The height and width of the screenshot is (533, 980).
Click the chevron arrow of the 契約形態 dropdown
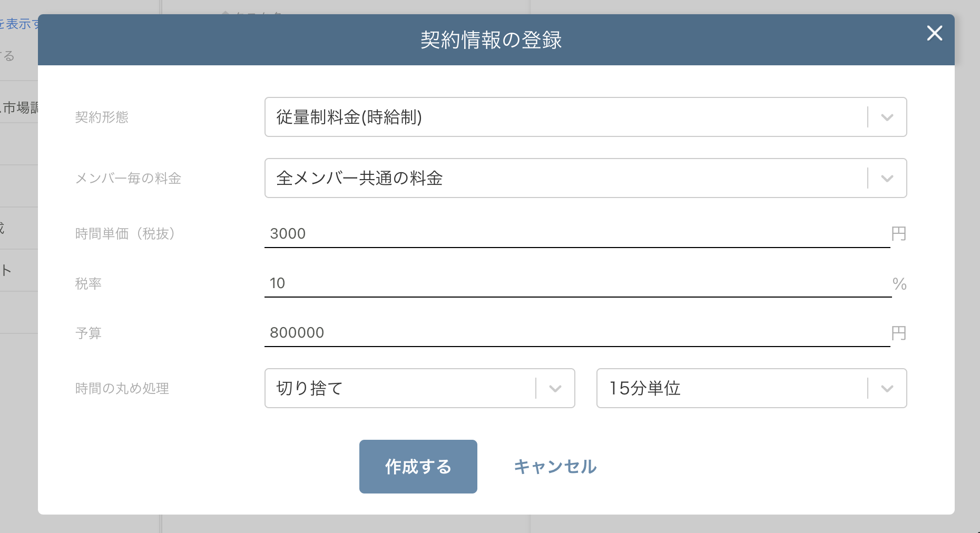click(x=887, y=117)
